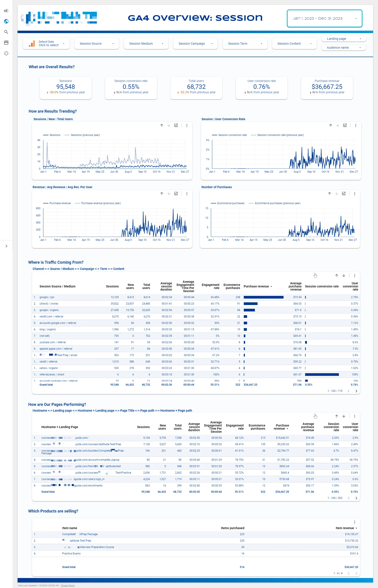Open more options for Hostname + Landing Page table
The image size is (378, 588).
pos(354,416)
